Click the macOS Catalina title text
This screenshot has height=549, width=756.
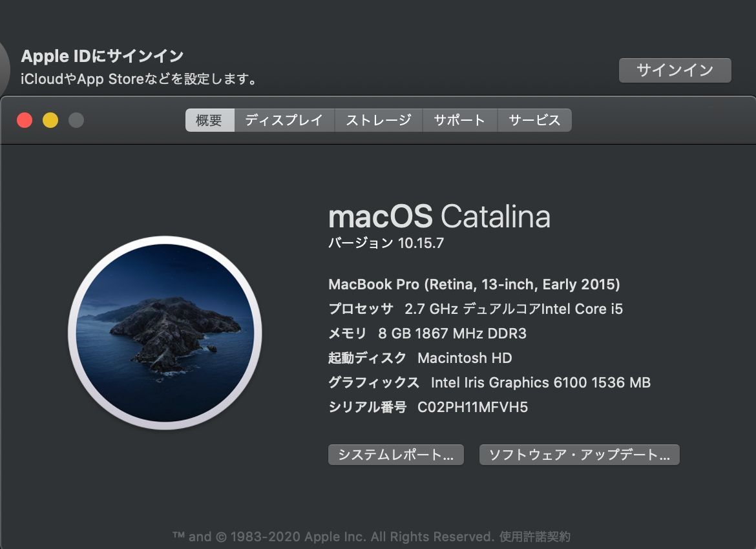click(439, 216)
